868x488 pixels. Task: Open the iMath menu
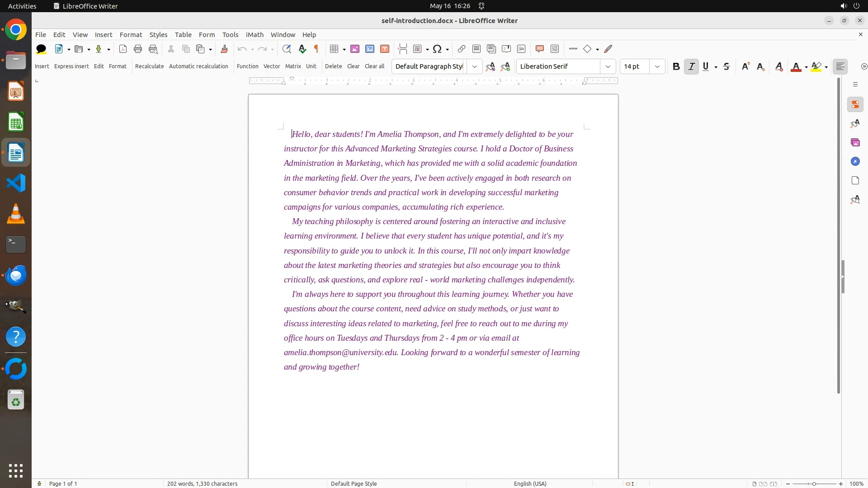(x=254, y=34)
